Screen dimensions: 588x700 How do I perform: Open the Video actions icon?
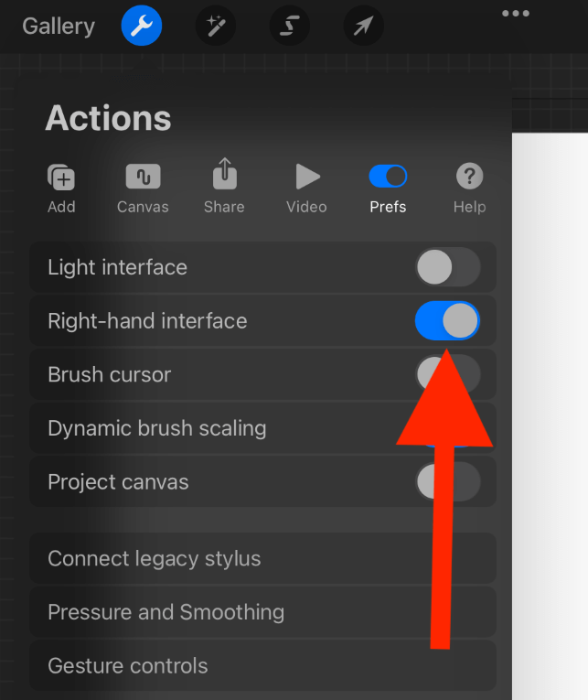[x=306, y=187]
